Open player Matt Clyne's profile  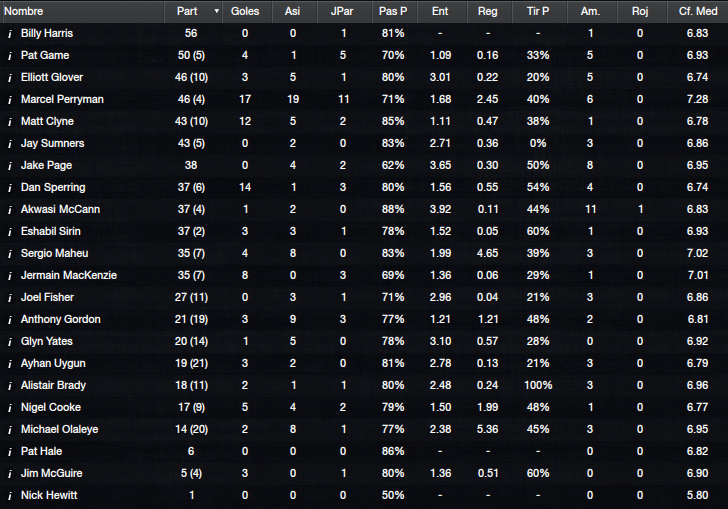pos(47,121)
